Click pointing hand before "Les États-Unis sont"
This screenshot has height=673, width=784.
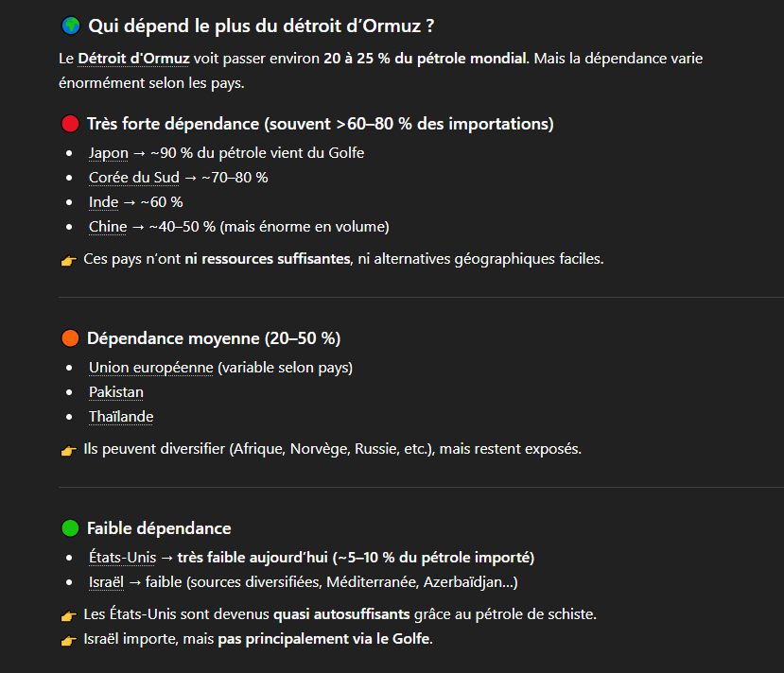pos(69,615)
